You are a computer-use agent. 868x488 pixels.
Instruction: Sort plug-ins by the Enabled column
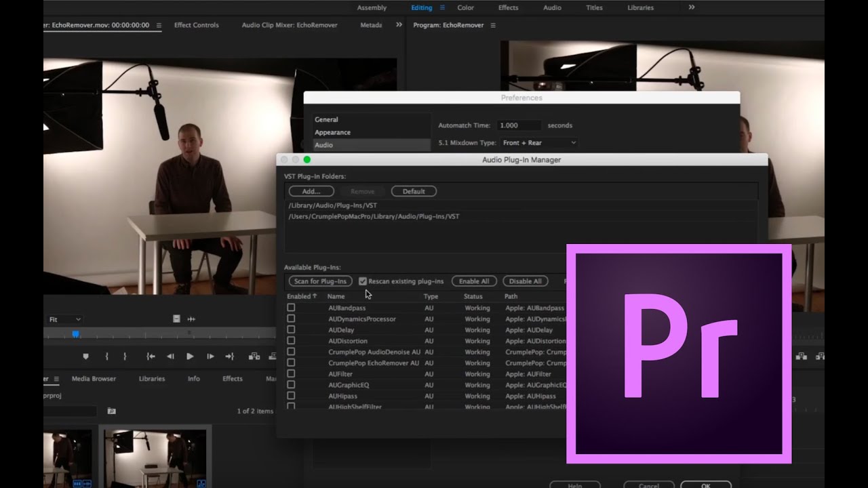click(302, 296)
